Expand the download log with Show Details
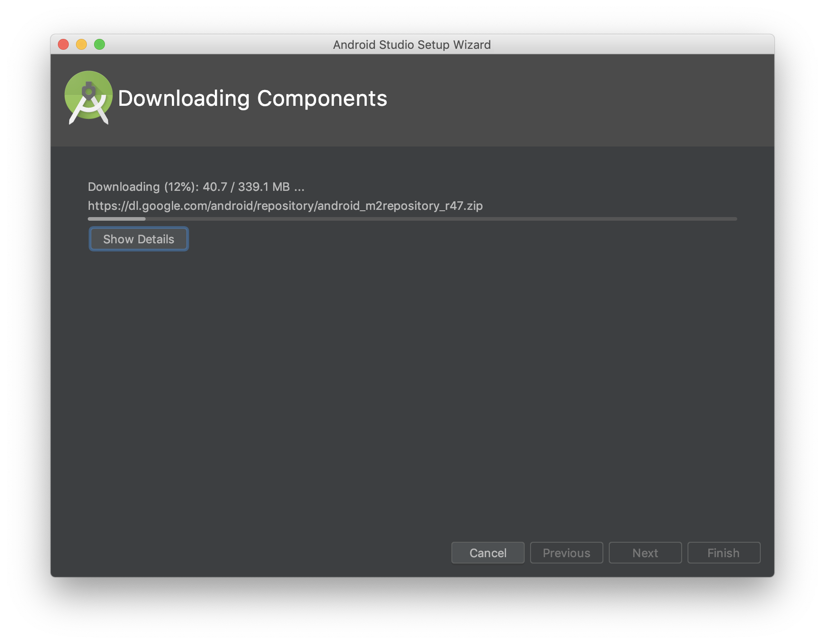Image resolution: width=825 pixels, height=644 pixels. [138, 239]
